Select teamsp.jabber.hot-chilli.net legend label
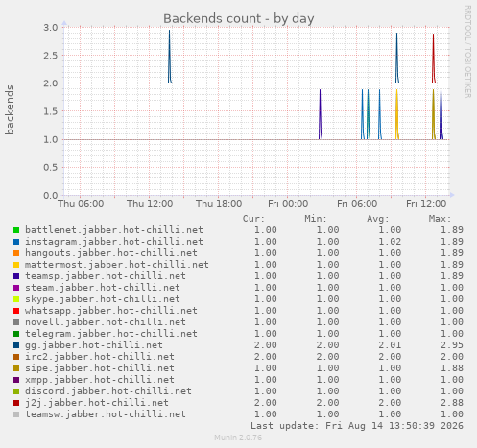The width and height of the screenshot is (477, 448). (106, 276)
